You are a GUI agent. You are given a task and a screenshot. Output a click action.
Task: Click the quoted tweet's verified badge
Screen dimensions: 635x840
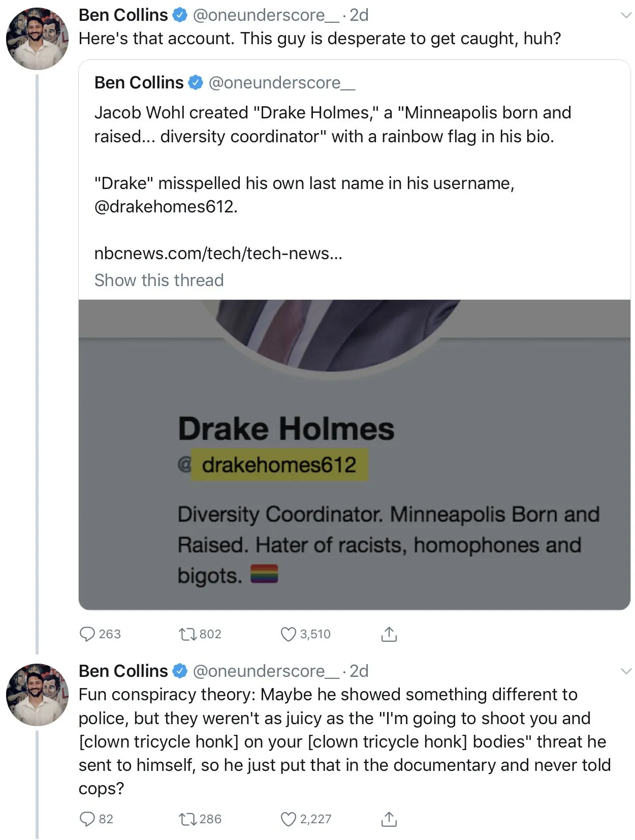point(196,82)
